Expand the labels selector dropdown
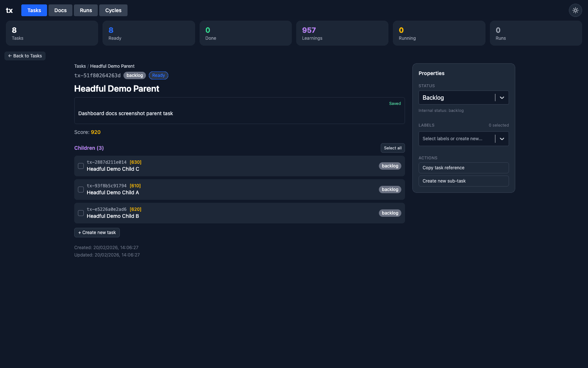This screenshot has height=368, width=588. point(463,139)
